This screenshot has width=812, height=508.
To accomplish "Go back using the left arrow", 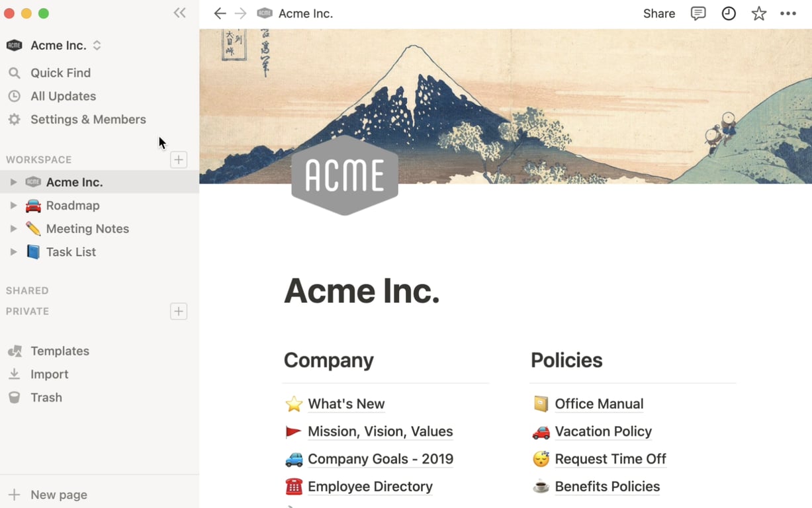I will pyautogui.click(x=220, y=13).
